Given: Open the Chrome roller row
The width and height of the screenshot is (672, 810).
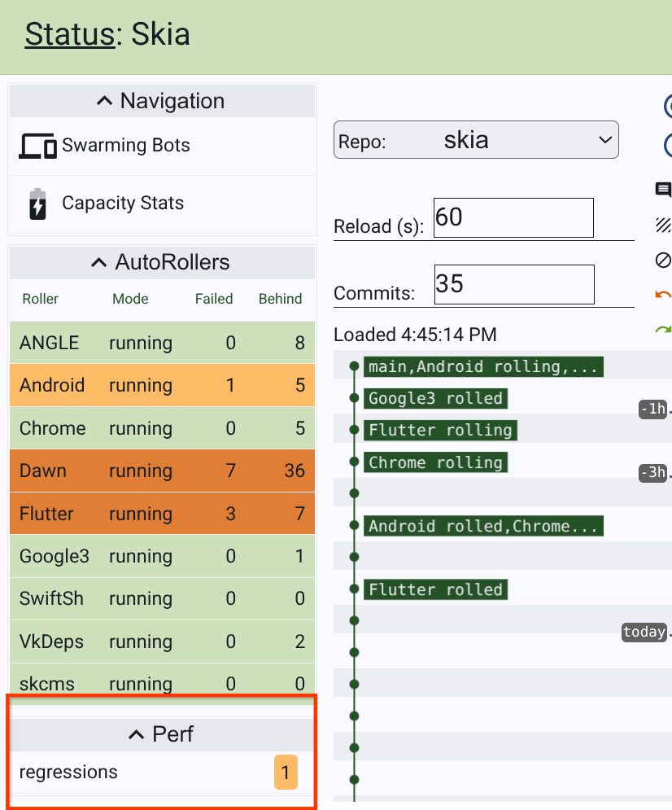Looking at the screenshot, I should pyautogui.click(x=162, y=427).
